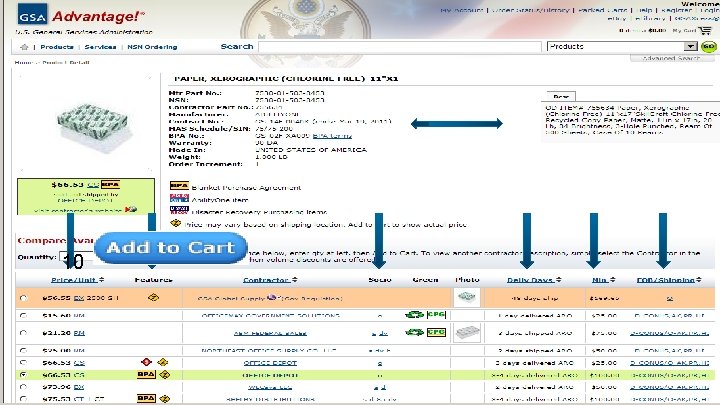Open the FOB/Shipping link in the $66.53 Office Depot row
The width and height of the screenshot is (720, 405).
click(669, 363)
